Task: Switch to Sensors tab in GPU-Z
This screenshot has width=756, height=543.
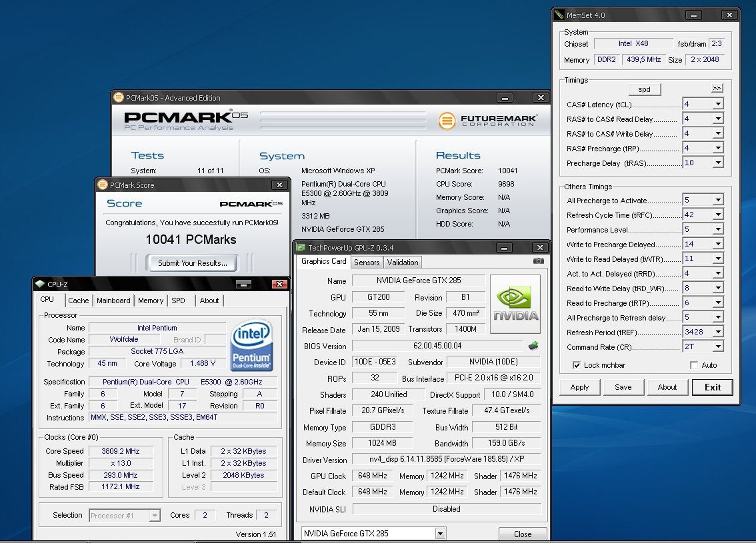Action: point(367,262)
